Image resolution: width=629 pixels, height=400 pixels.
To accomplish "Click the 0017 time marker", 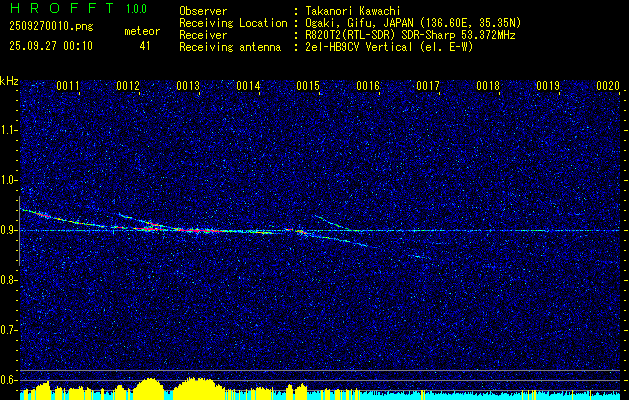I will coord(428,86).
